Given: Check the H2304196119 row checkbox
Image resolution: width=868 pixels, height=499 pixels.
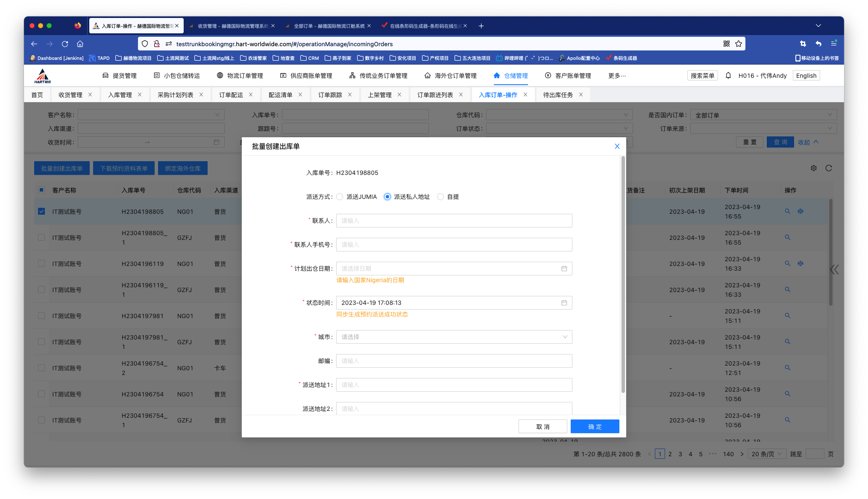Looking at the screenshot, I should pos(41,263).
